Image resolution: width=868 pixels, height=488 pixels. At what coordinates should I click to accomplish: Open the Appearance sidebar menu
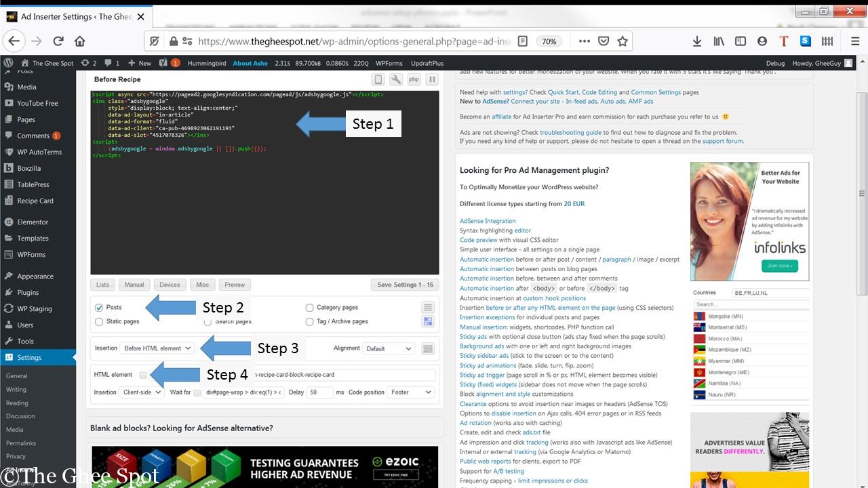click(x=35, y=277)
